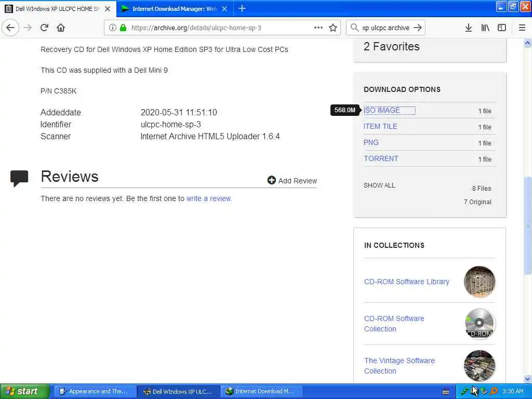
Task: Open CD-ROM Software Collection link
Action: (394, 324)
